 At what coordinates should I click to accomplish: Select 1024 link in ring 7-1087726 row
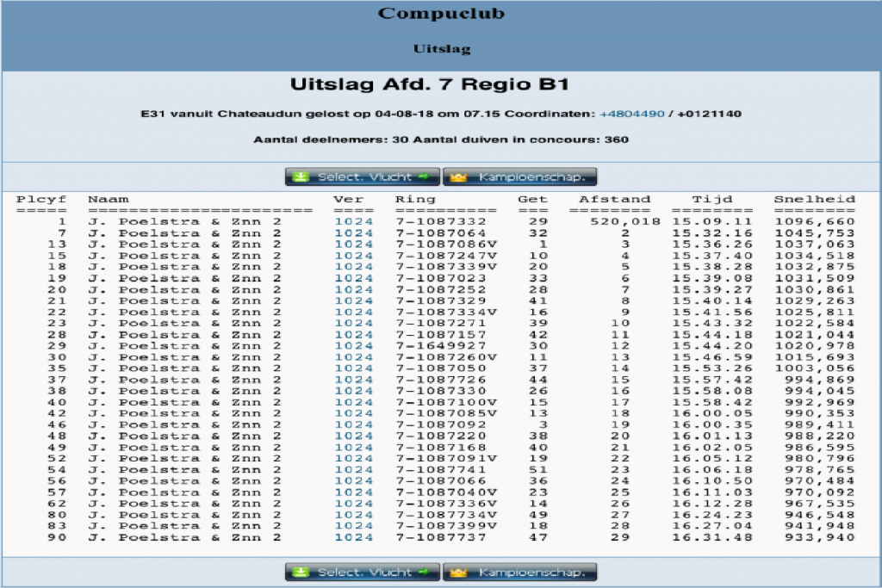353,380
